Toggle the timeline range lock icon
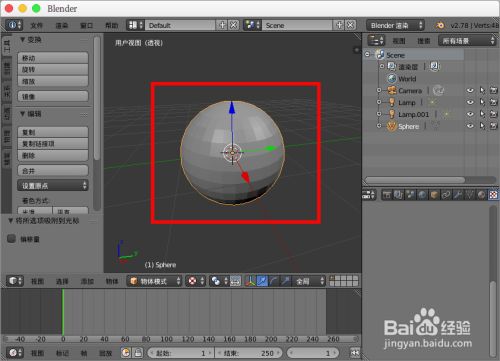The image size is (500, 361). coord(138,353)
